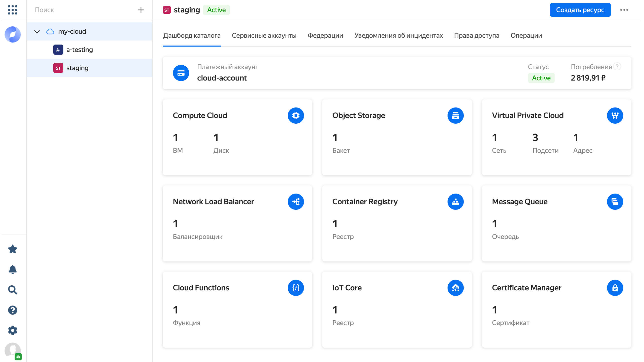
Task: Click the Network Load Balancer service icon
Action: [x=296, y=202]
